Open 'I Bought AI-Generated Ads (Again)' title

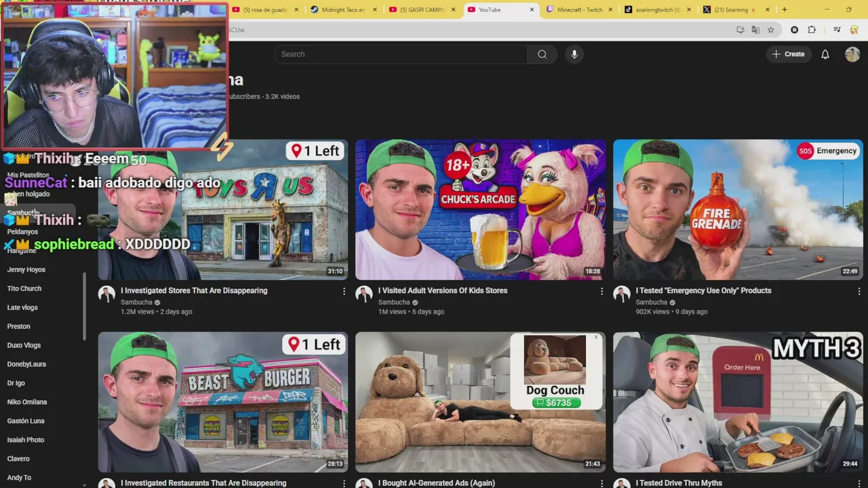click(x=437, y=483)
